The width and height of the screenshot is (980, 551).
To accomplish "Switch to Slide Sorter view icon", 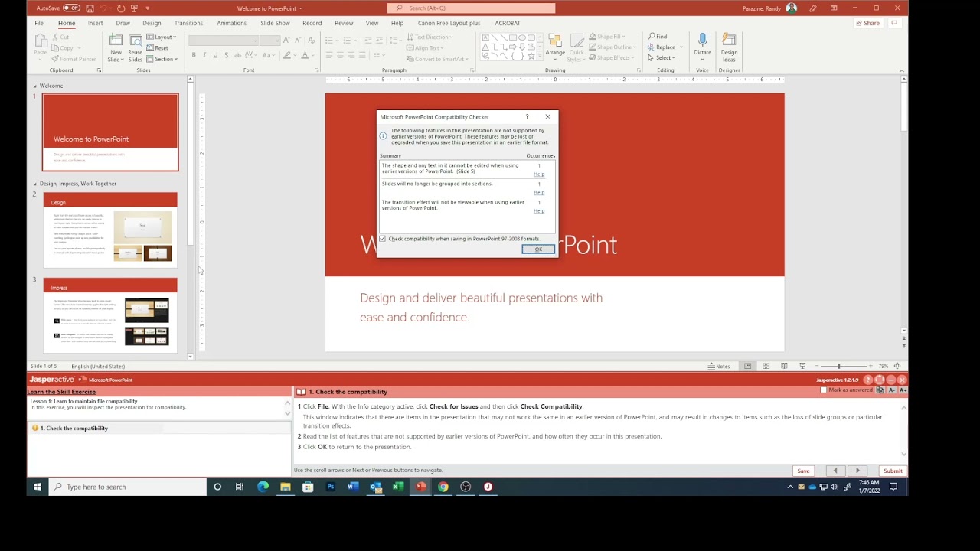I will click(766, 366).
